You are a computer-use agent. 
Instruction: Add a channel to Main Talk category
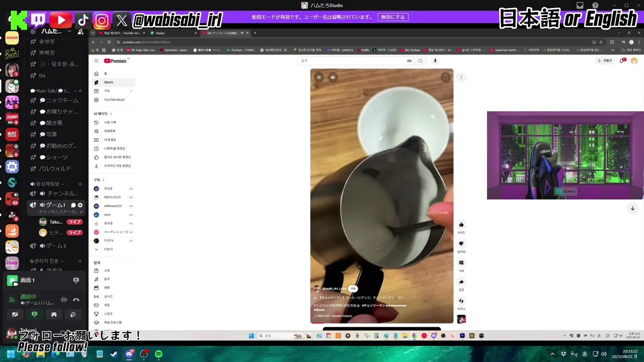click(80, 91)
